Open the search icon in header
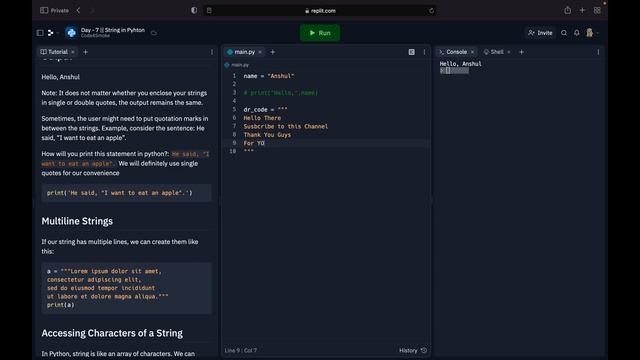The image size is (640, 360). click(564, 33)
